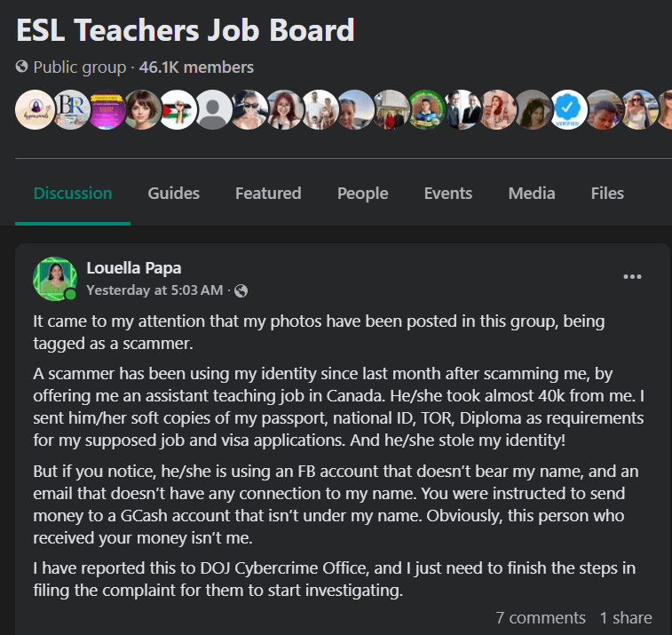Click the public group globe icon
Viewport: 672px width, 635px height.
click(x=22, y=67)
